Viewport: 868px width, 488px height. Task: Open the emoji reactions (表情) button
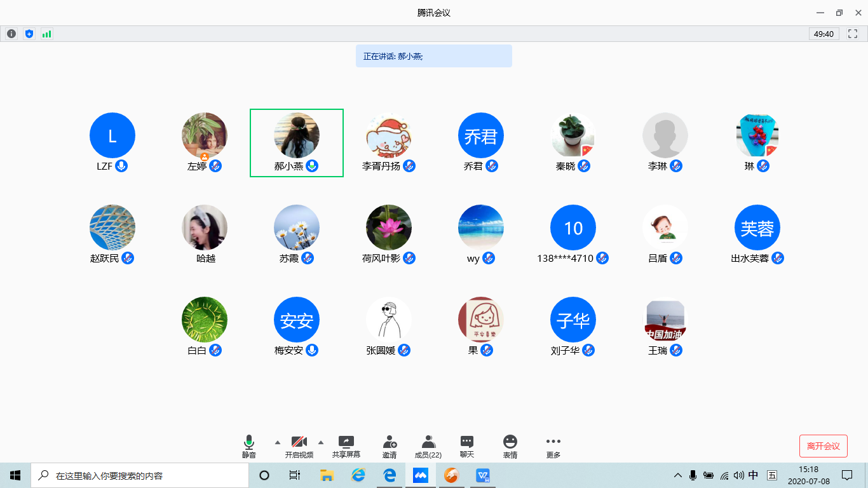(x=510, y=447)
